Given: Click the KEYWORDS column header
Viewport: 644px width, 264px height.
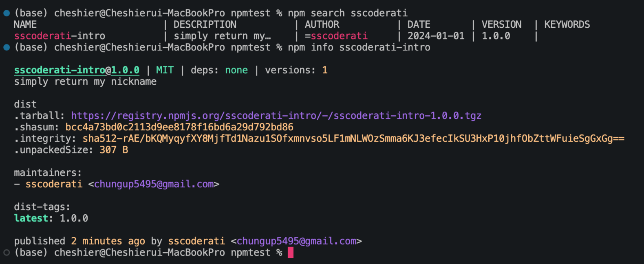Looking at the screenshot, I should (x=567, y=24).
